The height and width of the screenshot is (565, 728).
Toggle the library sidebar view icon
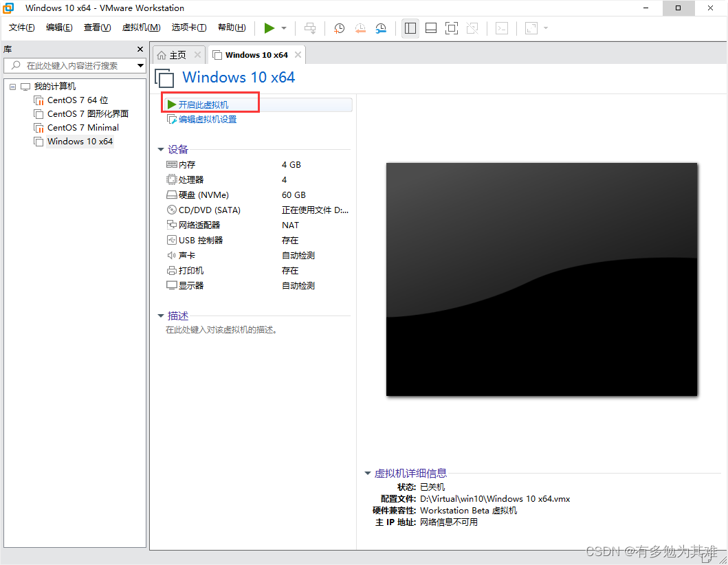pos(410,28)
